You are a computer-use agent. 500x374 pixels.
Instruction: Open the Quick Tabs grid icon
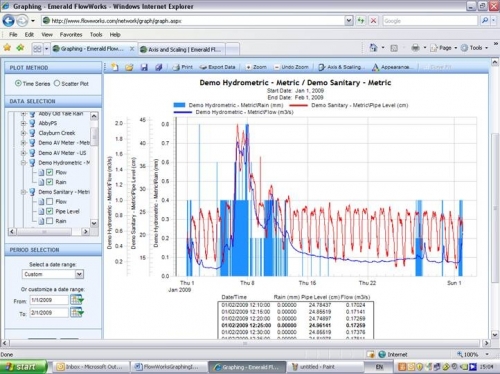(37, 49)
